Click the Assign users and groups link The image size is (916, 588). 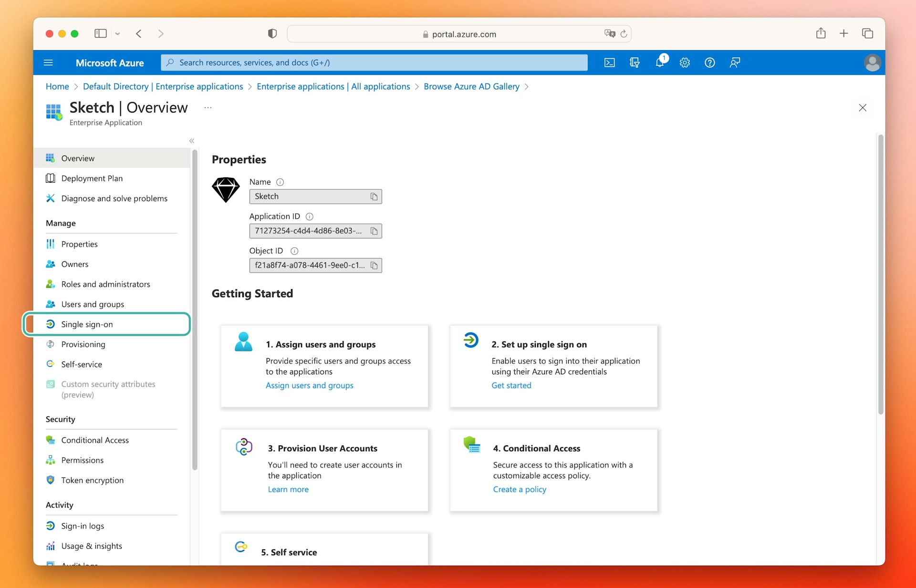pyautogui.click(x=310, y=385)
